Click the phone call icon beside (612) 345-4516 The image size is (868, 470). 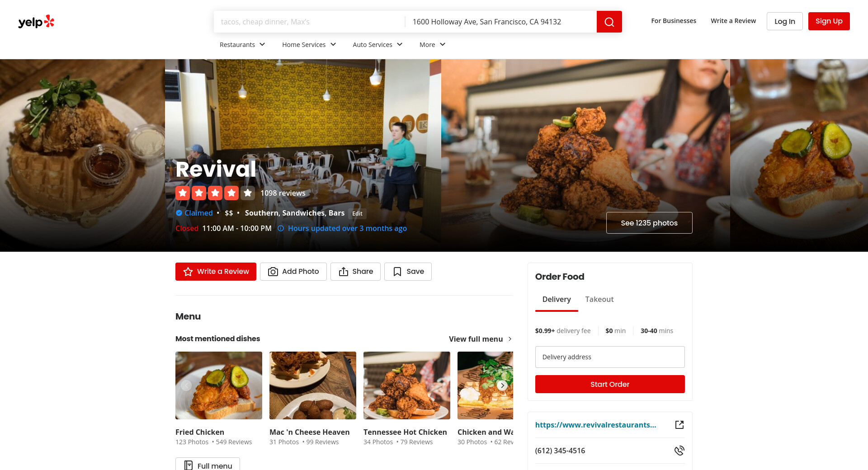pyautogui.click(x=679, y=451)
